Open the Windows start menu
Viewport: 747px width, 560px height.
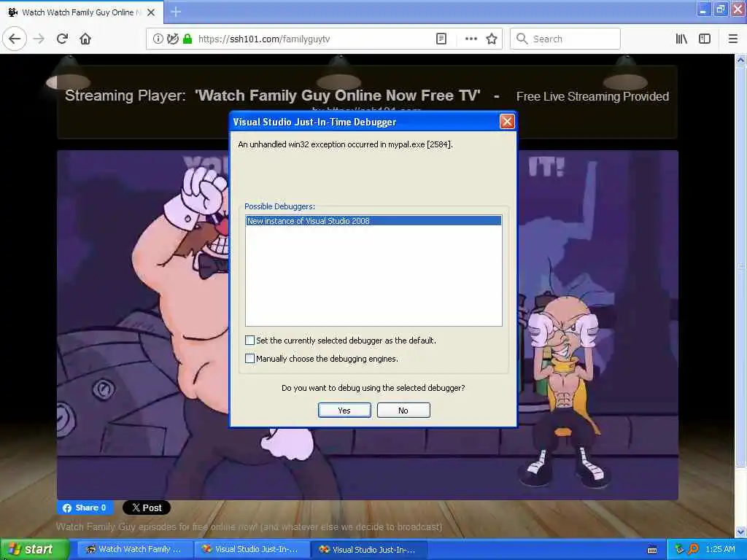[34, 550]
